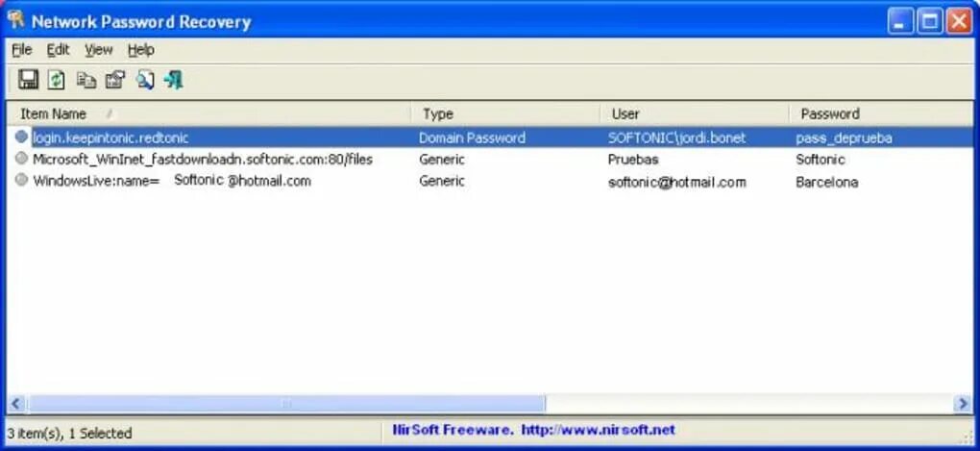Open the View menu
This screenshot has width=980, height=451.
point(99,50)
